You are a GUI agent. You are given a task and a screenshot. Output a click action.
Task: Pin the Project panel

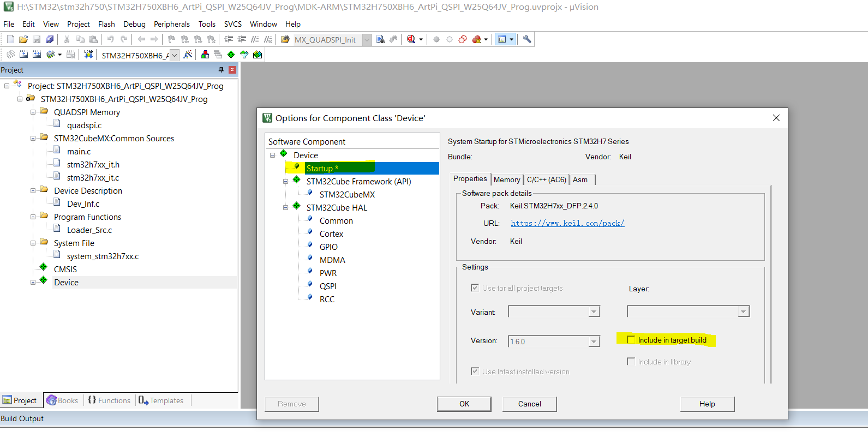pos(221,70)
